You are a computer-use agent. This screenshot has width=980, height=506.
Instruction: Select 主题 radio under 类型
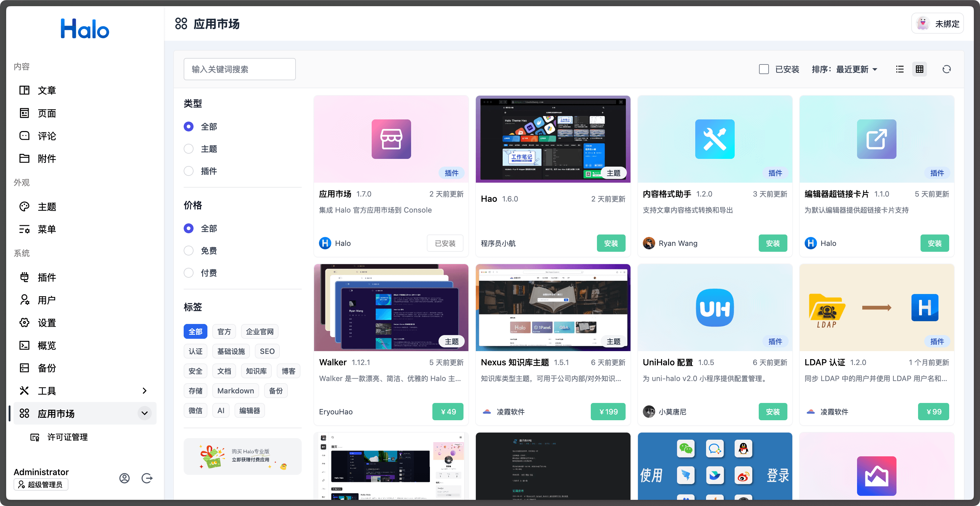tap(189, 149)
